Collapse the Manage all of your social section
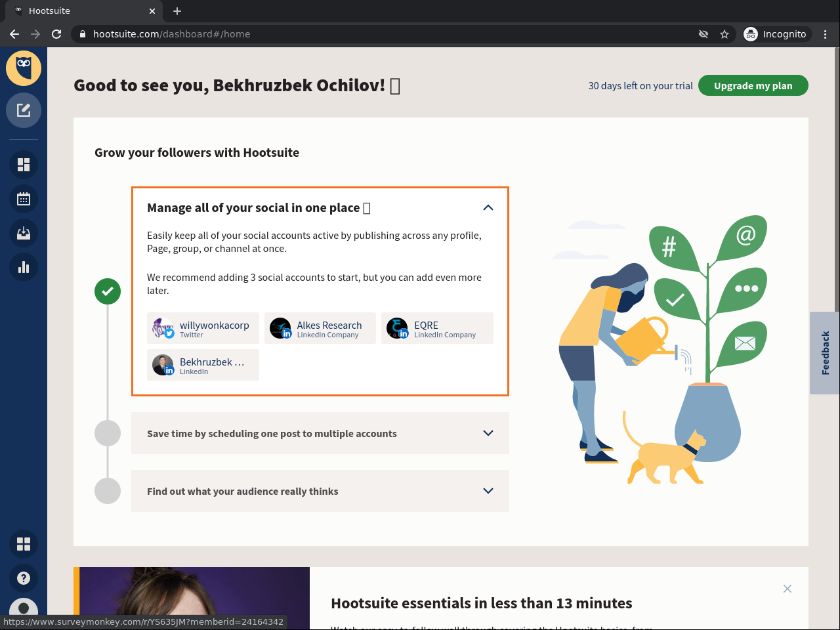 [x=488, y=208]
